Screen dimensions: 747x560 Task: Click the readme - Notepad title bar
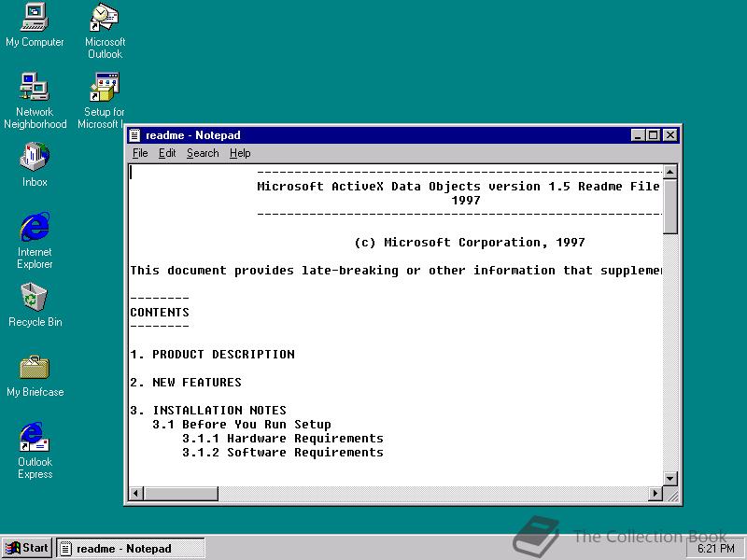[403, 135]
